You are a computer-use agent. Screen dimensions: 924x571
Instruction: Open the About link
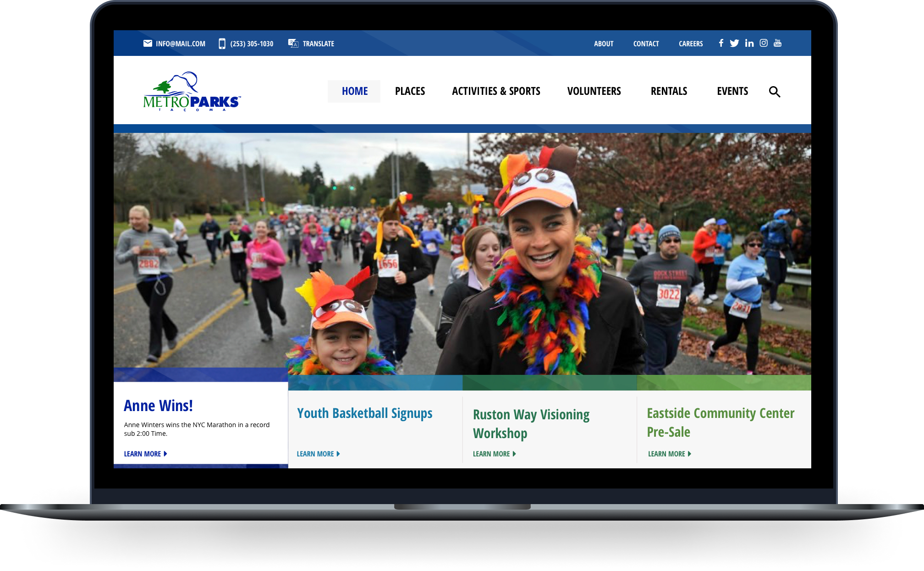(603, 44)
